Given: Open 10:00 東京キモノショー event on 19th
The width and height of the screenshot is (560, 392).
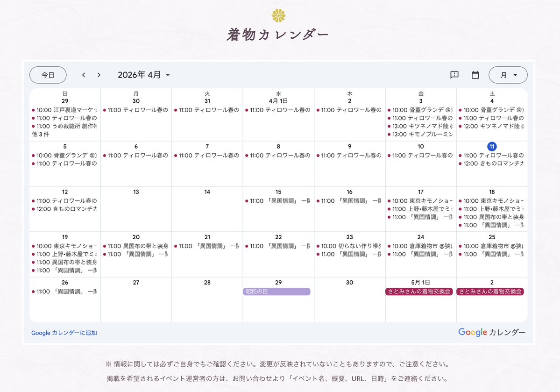Looking at the screenshot, I should (64, 246).
